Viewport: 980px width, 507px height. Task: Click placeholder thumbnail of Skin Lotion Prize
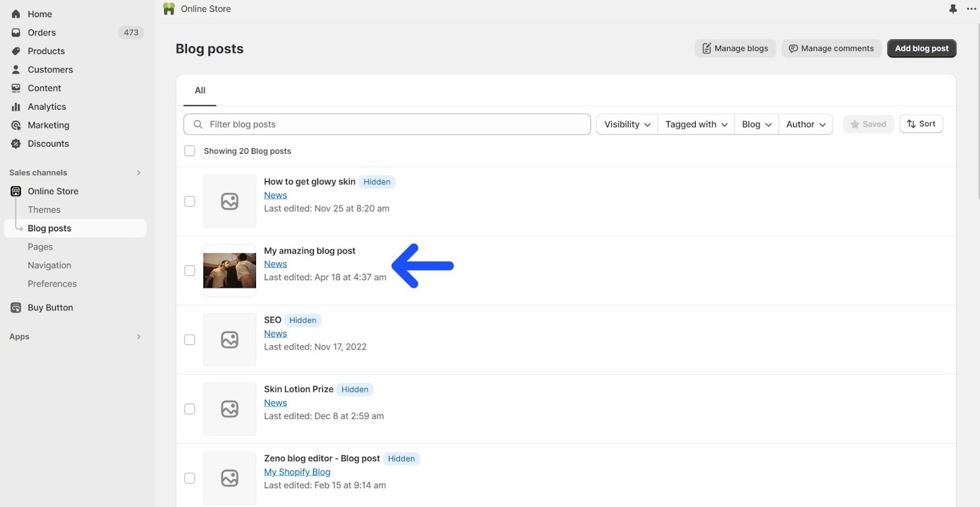(x=230, y=409)
